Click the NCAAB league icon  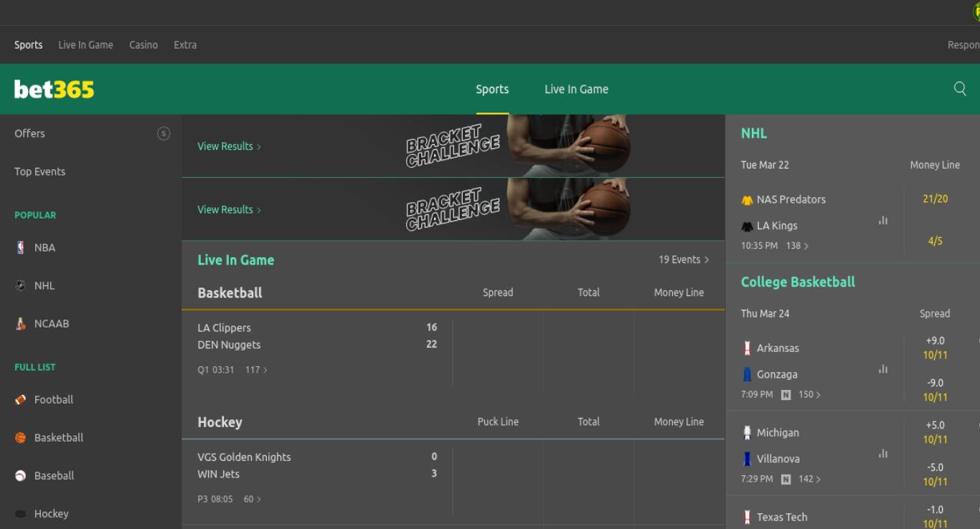pos(20,323)
